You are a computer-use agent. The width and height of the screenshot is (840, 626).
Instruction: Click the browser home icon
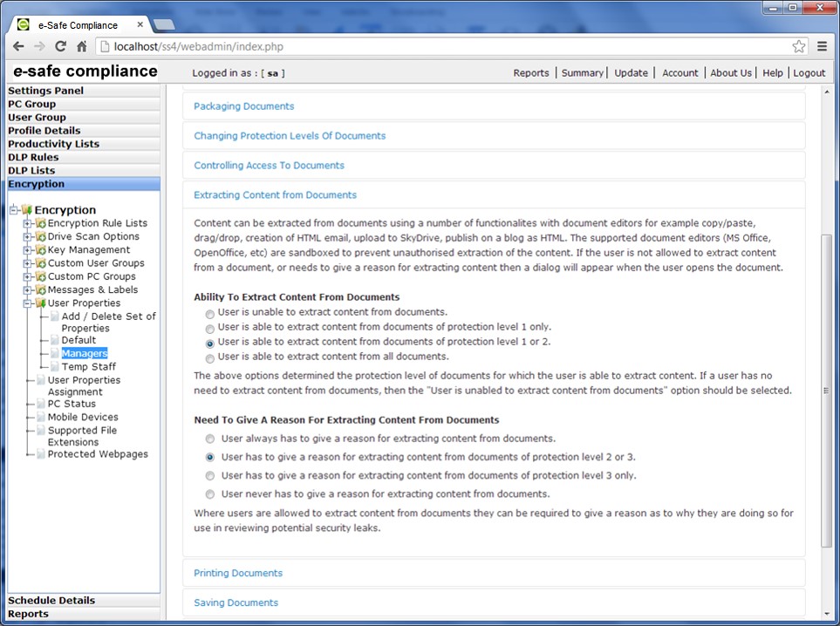(81, 46)
